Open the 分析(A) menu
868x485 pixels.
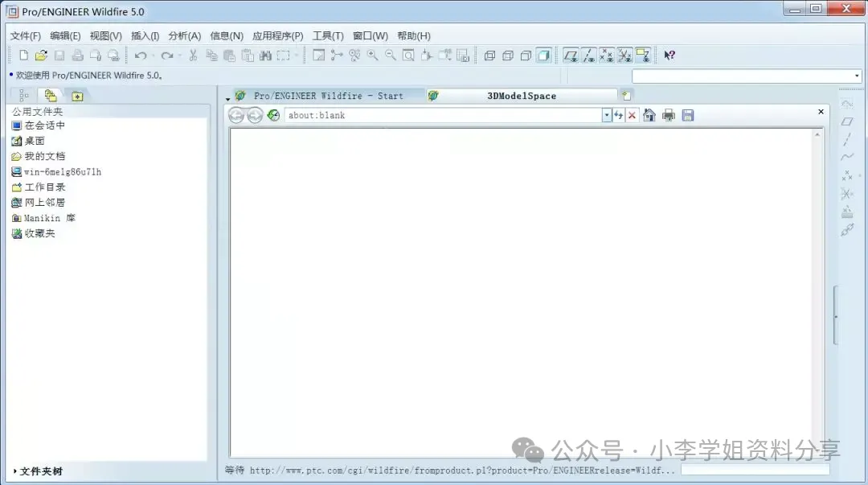(x=184, y=35)
